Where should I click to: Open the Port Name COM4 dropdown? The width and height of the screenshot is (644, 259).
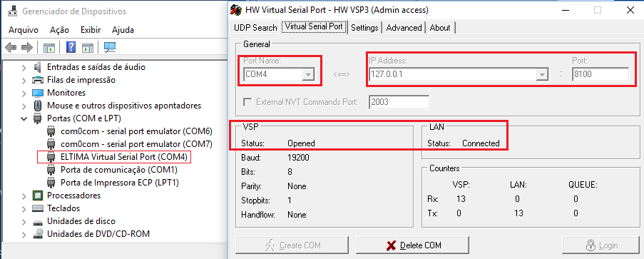coord(308,74)
